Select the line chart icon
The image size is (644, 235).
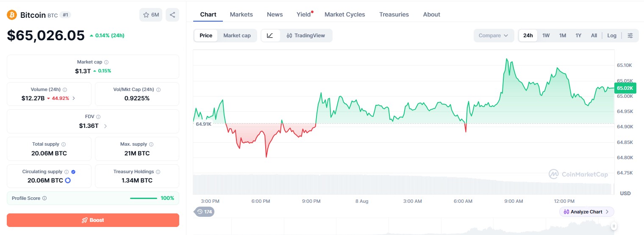(270, 36)
